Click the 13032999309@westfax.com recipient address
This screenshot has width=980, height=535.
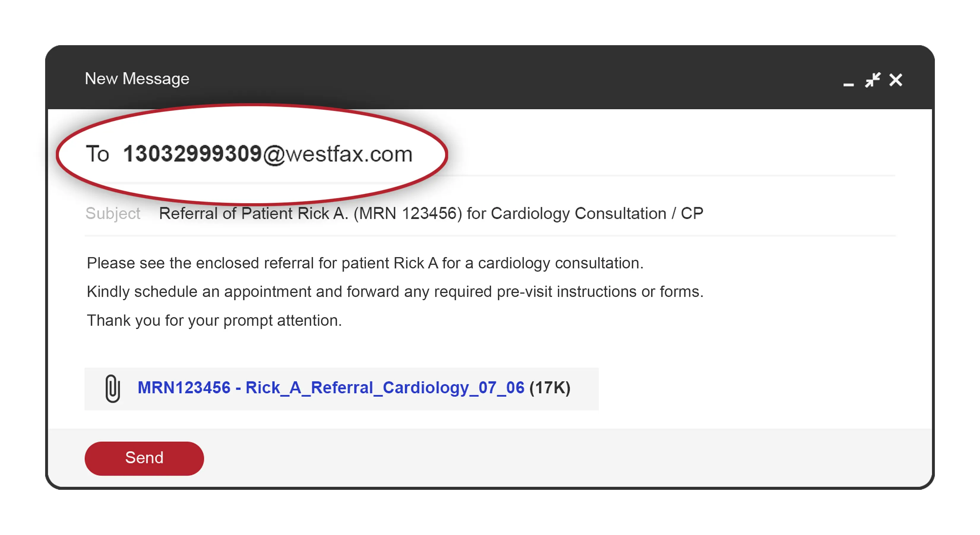[x=268, y=154]
